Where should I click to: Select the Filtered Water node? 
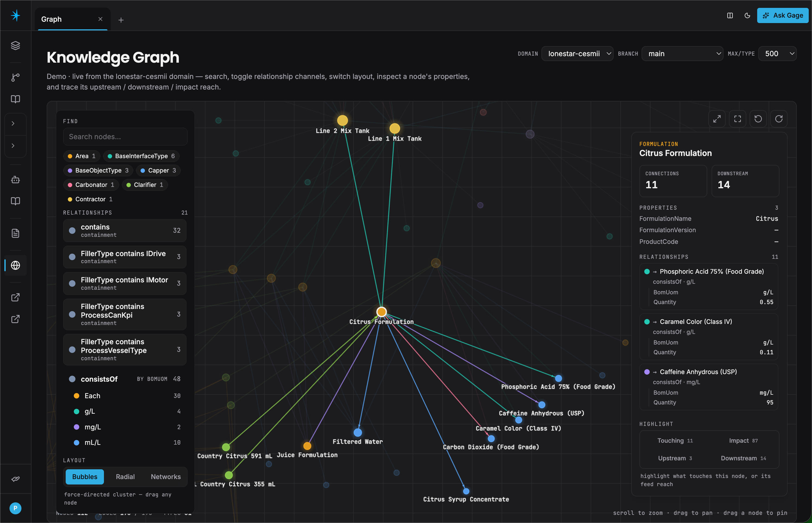point(358,432)
